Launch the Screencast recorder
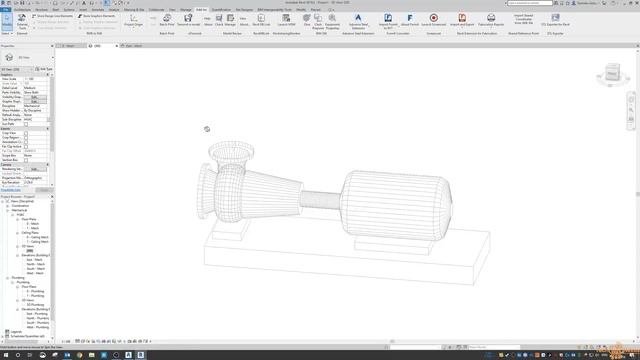This screenshot has width=640, height=360. [x=433, y=20]
